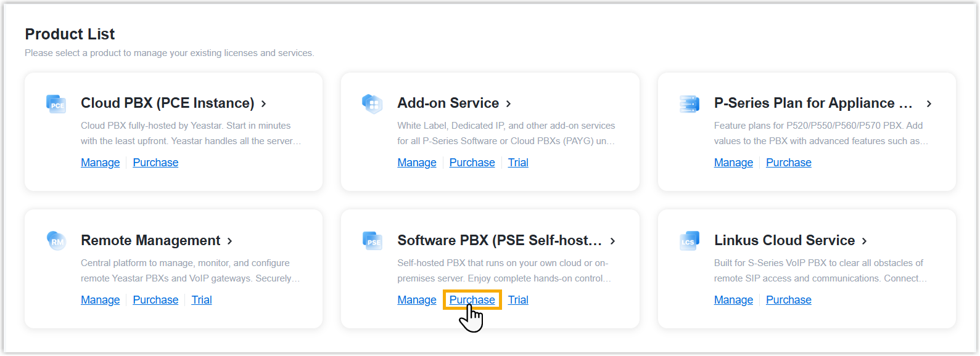Start the Add-on Service Trial
The height and width of the screenshot is (356, 980).
(x=518, y=163)
